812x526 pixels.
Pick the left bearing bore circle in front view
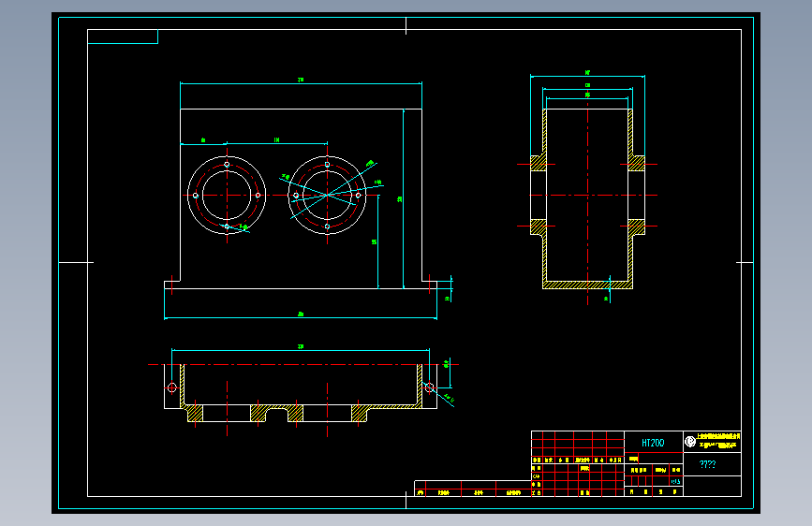coord(227,196)
